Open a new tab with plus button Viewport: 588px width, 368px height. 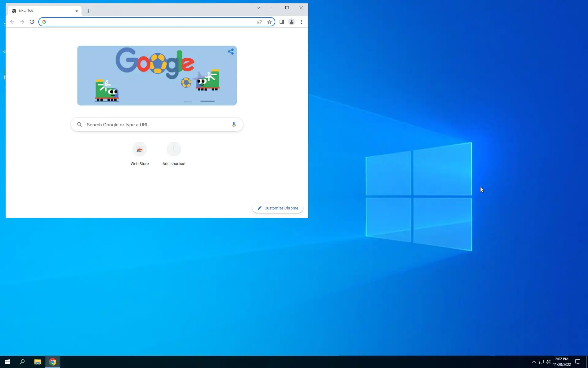pos(88,11)
